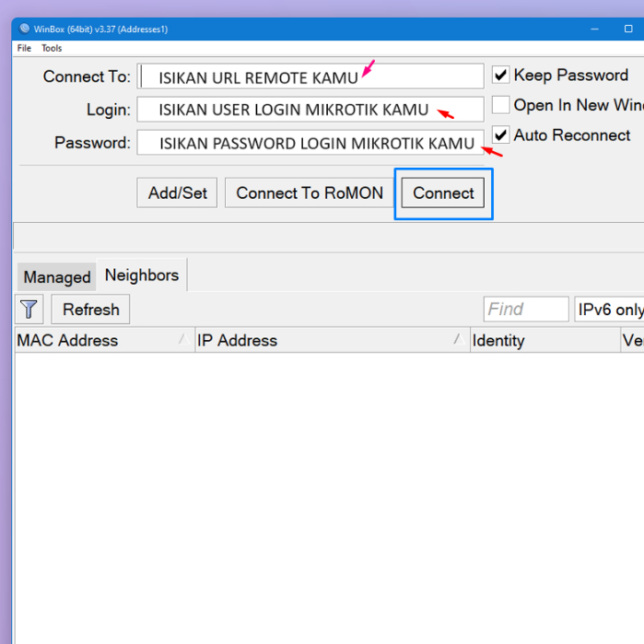Toggle the Keep Password checkbox
The image size is (644, 644).
click(500, 76)
